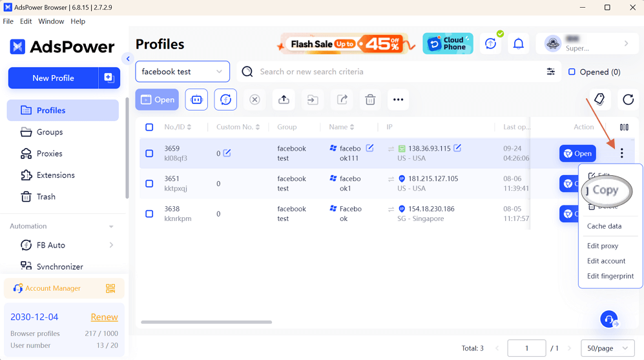Click the three-dot more actions toolbar icon
Viewport: 644px width, 360px height.
click(398, 100)
